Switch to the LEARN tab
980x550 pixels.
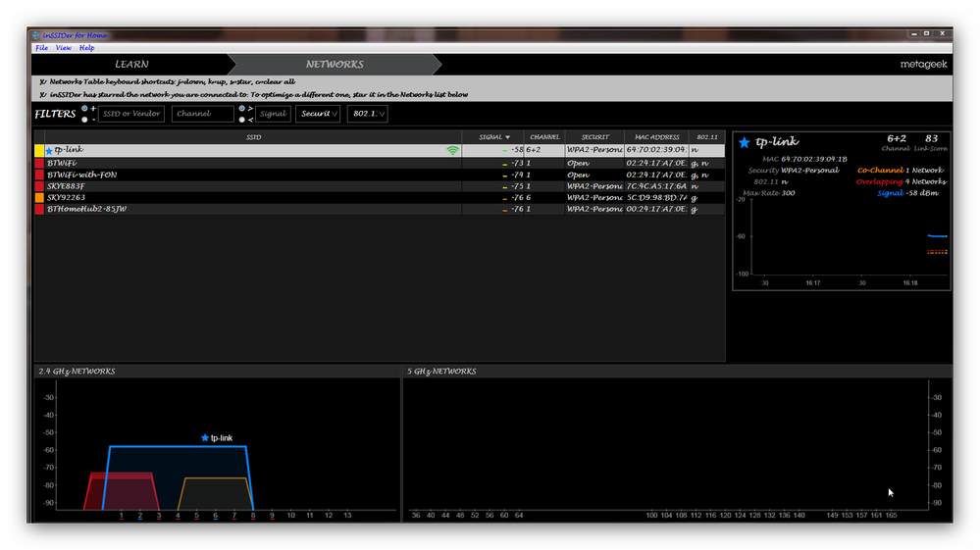click(x=132, y=65)
